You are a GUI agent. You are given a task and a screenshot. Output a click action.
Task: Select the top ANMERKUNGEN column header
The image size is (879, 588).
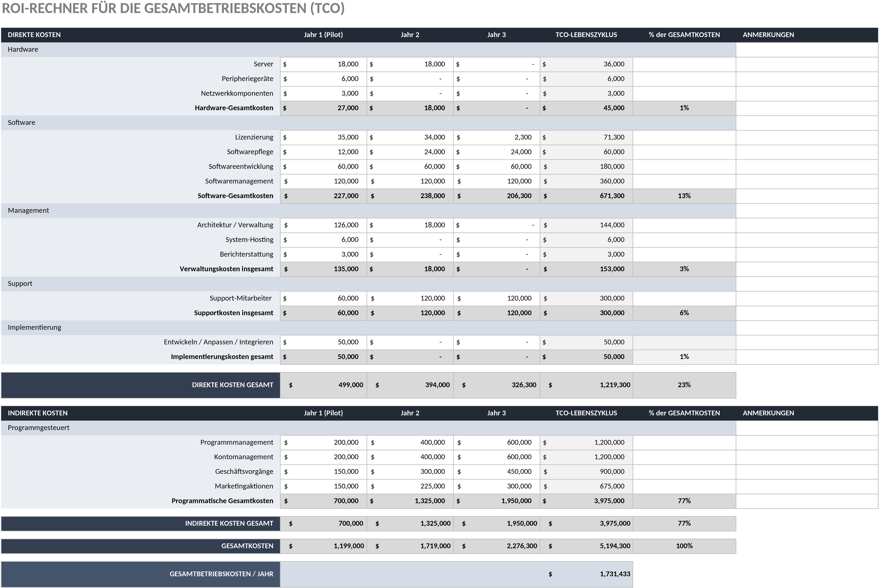coord(768,35)
